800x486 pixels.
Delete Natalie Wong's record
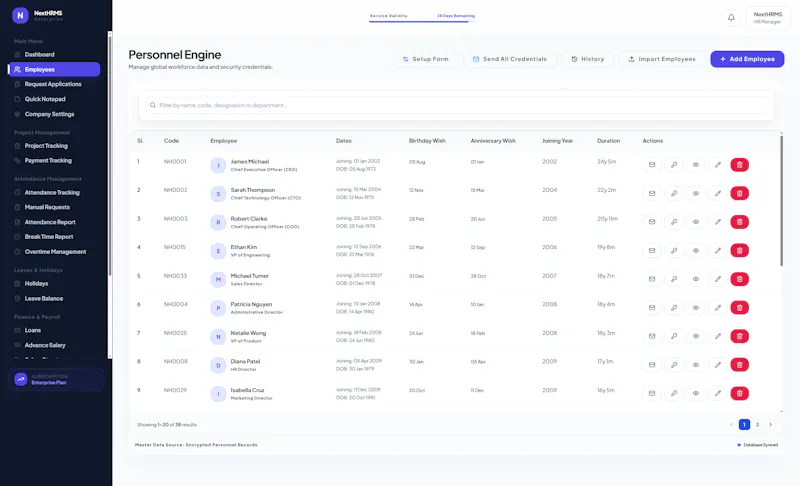tap(740, 336)
